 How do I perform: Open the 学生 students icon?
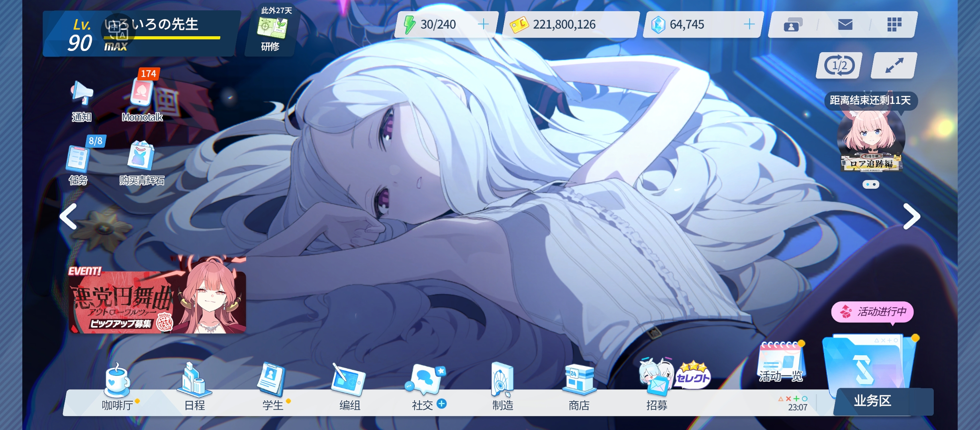click(x=272, y=379)
